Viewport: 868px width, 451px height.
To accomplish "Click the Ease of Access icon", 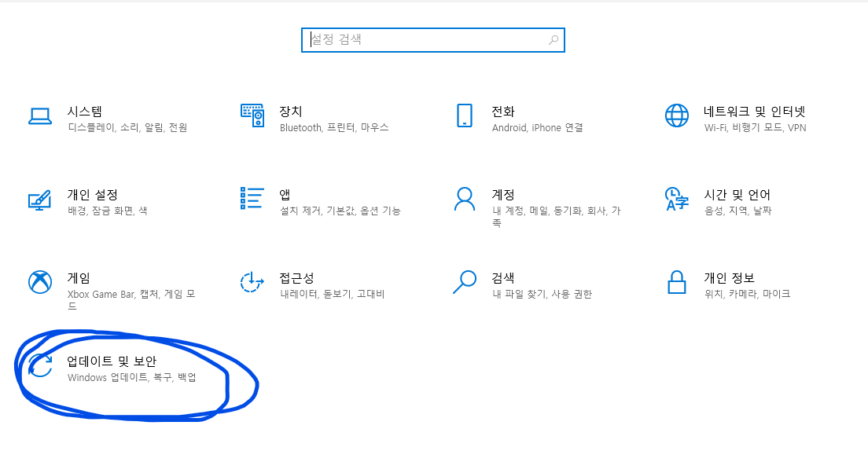I will 252,282.
